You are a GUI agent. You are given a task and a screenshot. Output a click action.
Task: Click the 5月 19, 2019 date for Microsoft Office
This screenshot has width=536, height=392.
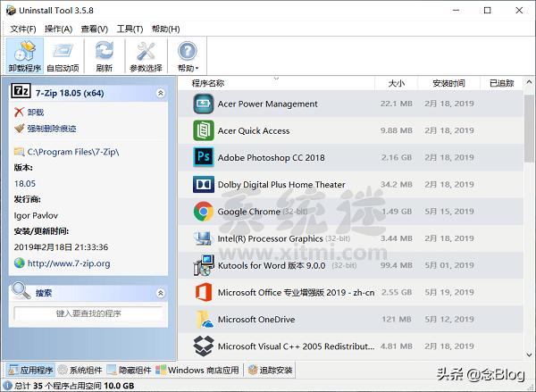click(x=449, y=292)
